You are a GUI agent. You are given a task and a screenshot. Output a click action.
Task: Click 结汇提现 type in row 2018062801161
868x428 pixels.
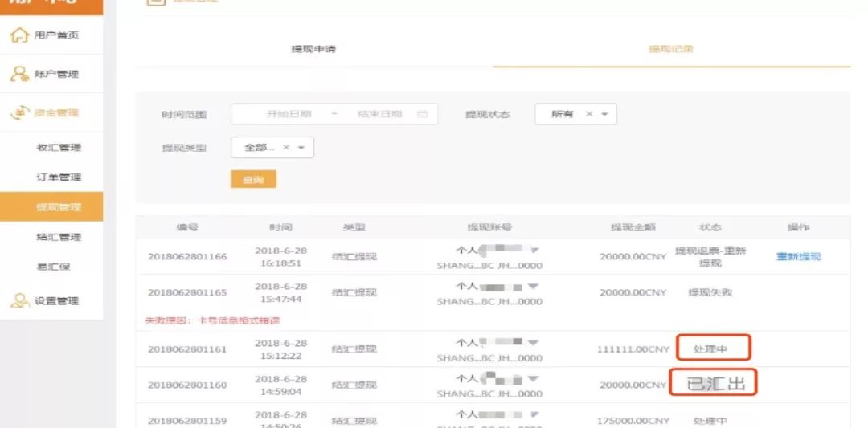point(354,349)
